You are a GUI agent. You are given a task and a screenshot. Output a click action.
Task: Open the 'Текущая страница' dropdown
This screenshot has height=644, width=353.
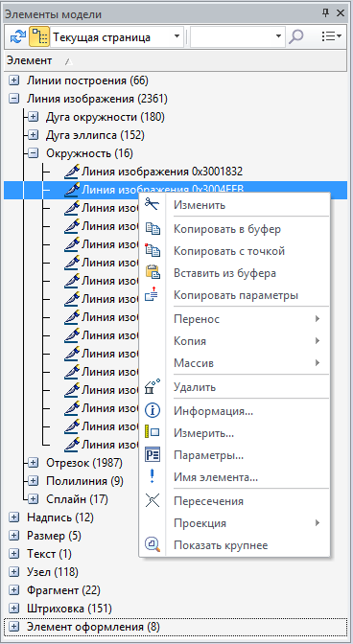pos(177,36)
